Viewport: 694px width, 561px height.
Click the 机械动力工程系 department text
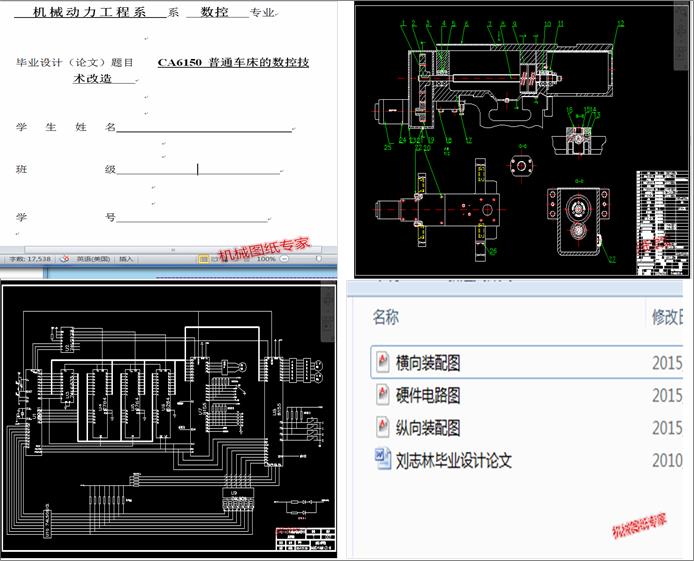click(89, 12)
